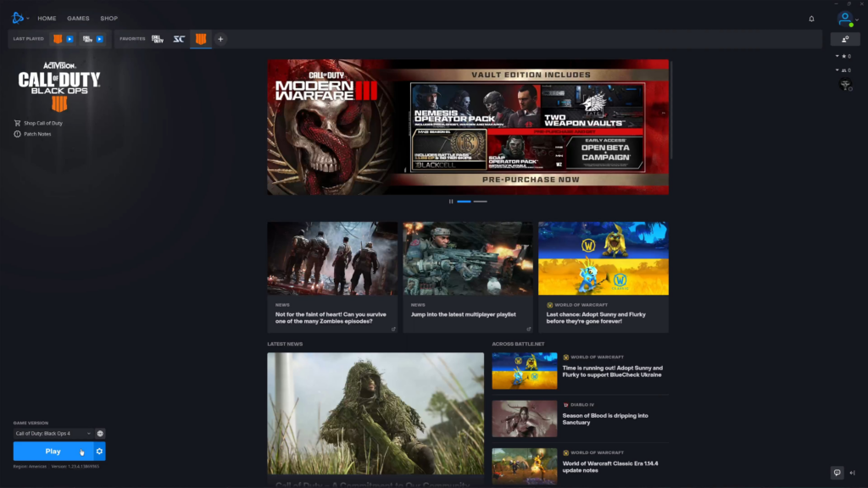868x488 pixels.
Task: Open StarCraft in Favorites
Action: click(x=179, y=39)
